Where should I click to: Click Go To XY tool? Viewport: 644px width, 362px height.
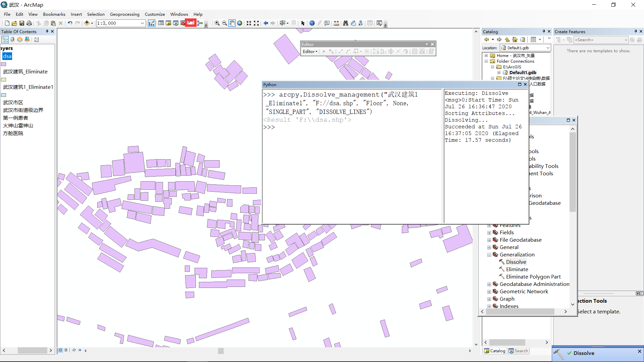pyautogui.click(x=361, y=23)
